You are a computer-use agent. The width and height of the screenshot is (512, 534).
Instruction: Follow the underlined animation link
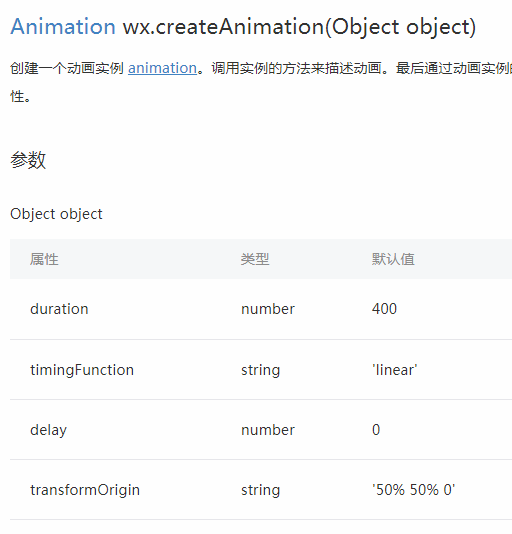click(162, 68)
